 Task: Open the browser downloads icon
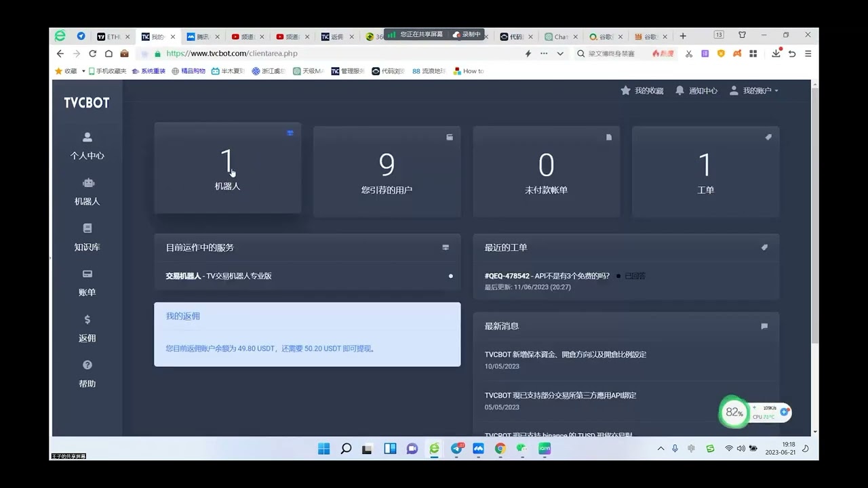click(776, 54)
